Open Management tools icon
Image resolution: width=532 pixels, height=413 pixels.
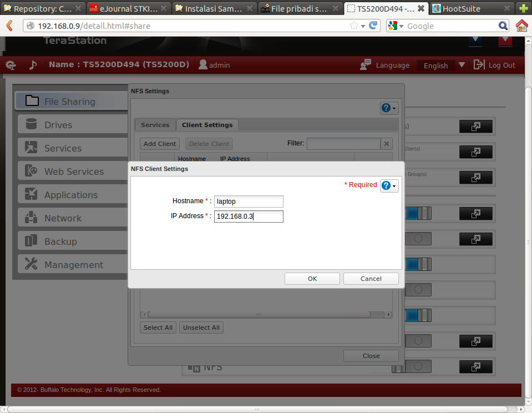click(31, 264)
